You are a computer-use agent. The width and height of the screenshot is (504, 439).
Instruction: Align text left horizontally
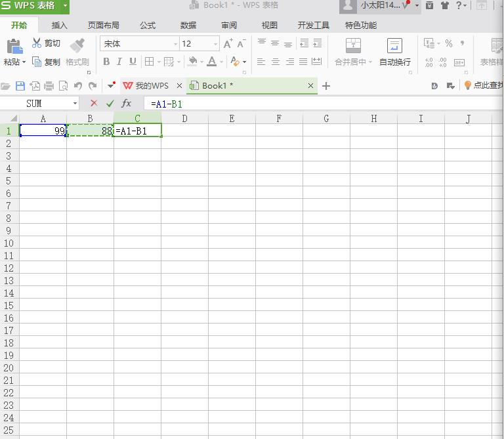tap(261, 62)
